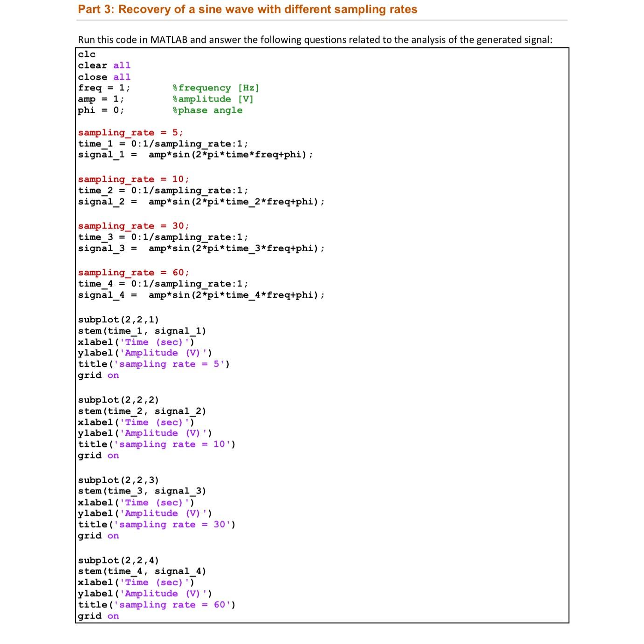Click the 'close all' statement
644x644 pixels.
point(103,76)
